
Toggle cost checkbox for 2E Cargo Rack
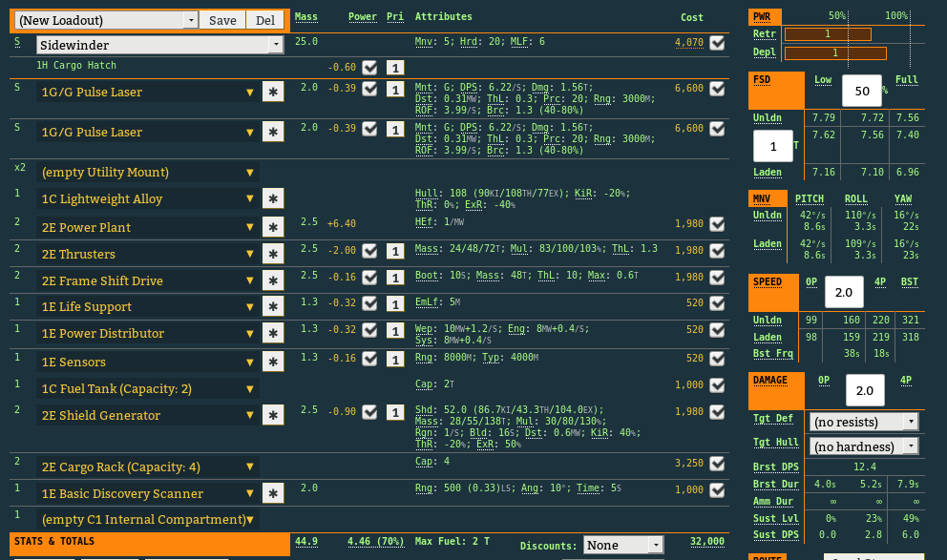717,464
